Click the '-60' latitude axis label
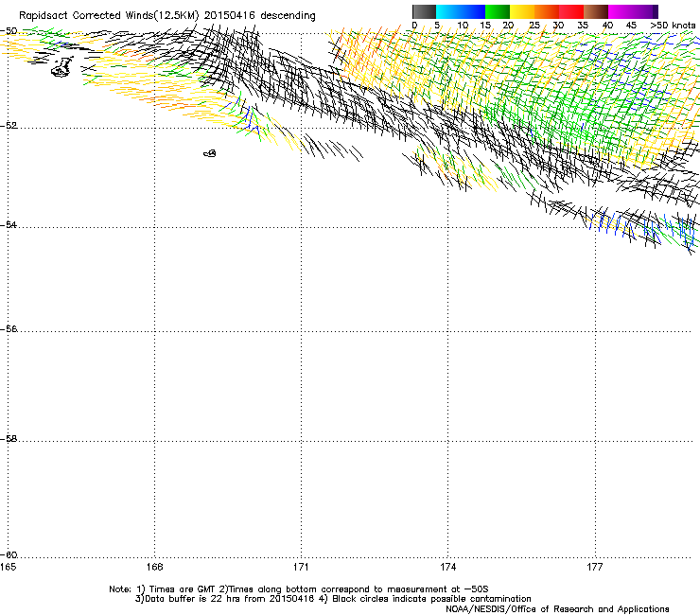This screenshot has height=615, width=700. coord(9,554)
